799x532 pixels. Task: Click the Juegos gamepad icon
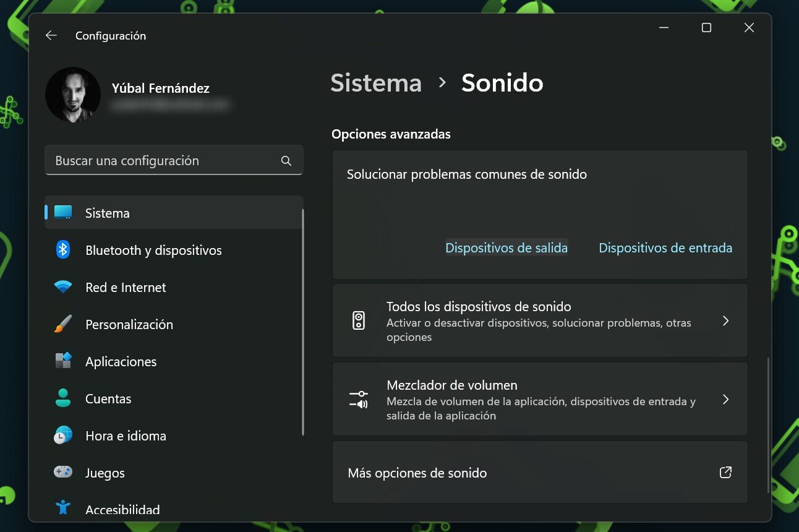click(63, 473)
